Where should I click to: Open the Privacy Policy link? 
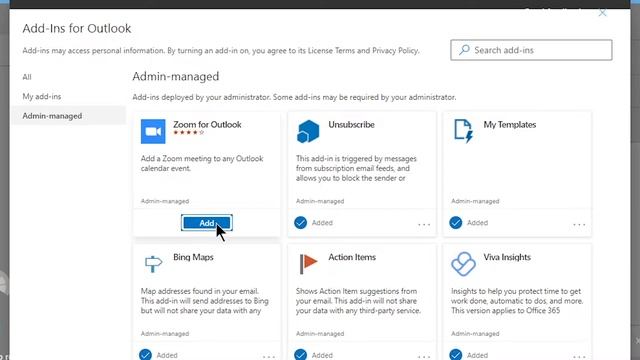(x=395, y=51)
